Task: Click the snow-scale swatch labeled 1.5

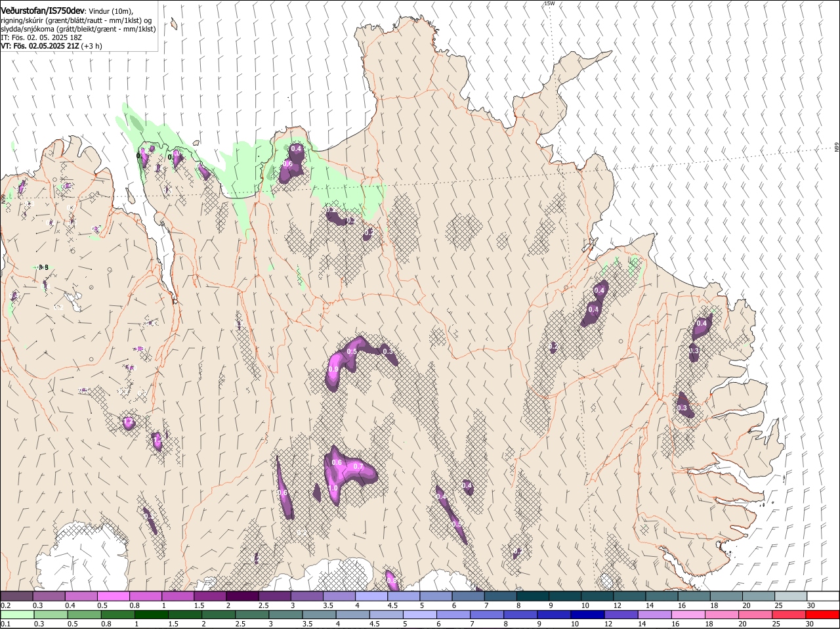Action: click(210, 596)
